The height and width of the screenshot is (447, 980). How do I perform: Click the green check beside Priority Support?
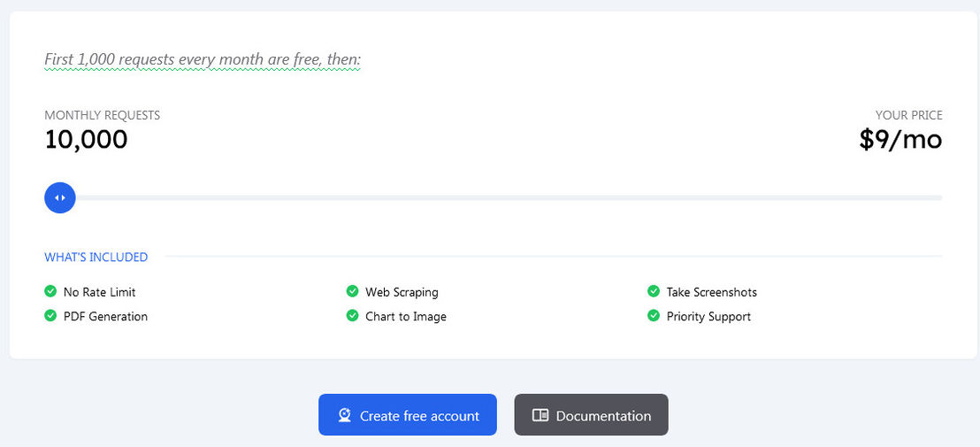point(654,316)
